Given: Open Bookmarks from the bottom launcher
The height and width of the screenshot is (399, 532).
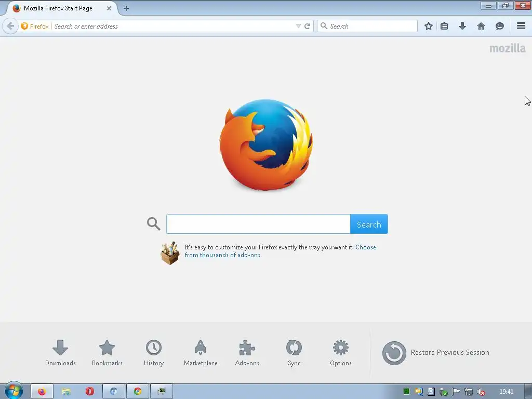Looking at the screenshot, I should 107,353.
